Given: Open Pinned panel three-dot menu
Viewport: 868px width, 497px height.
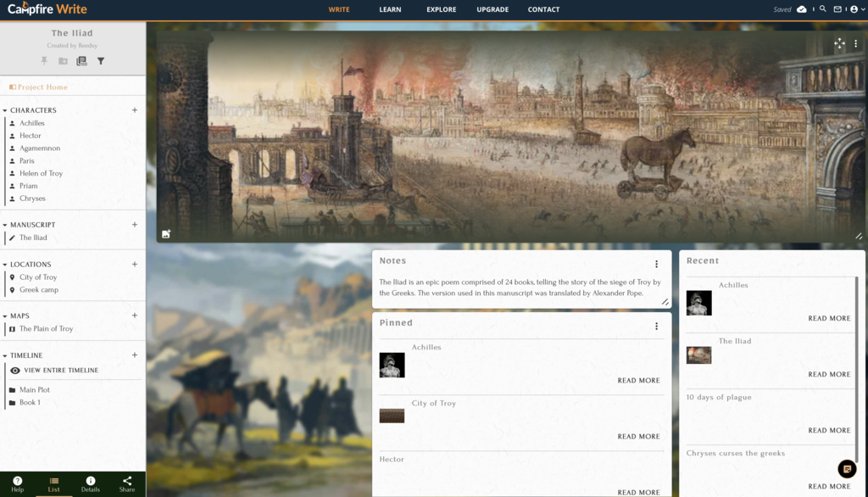Looking at the screenshot, I should click(657, 327).
